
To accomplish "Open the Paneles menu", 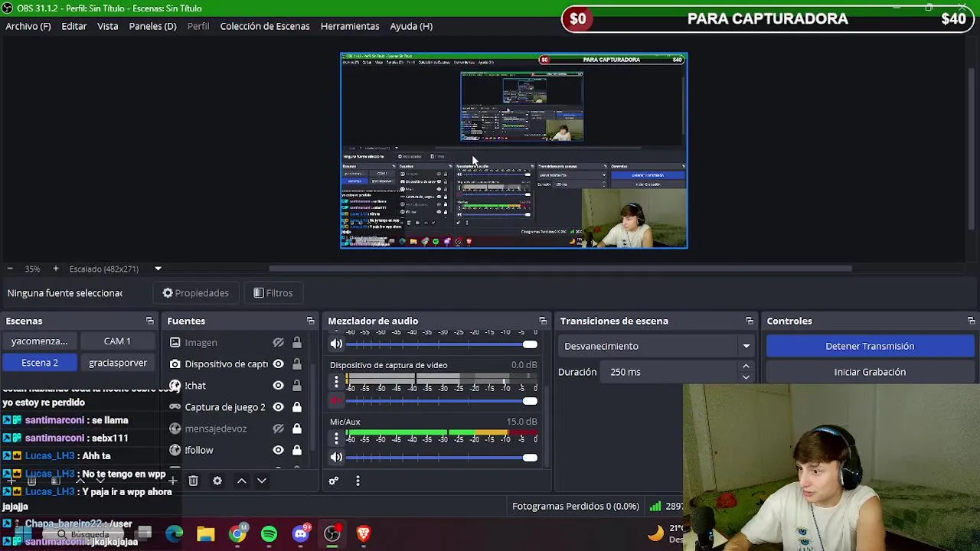I will 152,26.
